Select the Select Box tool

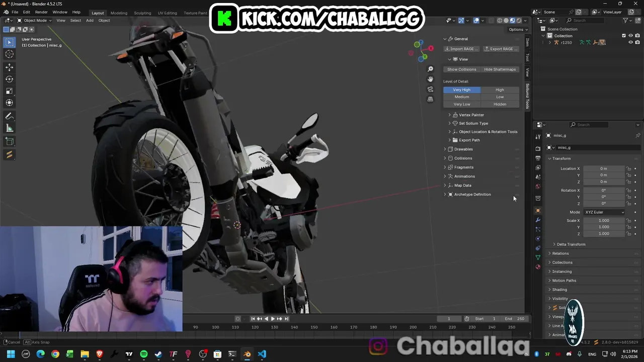coord(10,43)
